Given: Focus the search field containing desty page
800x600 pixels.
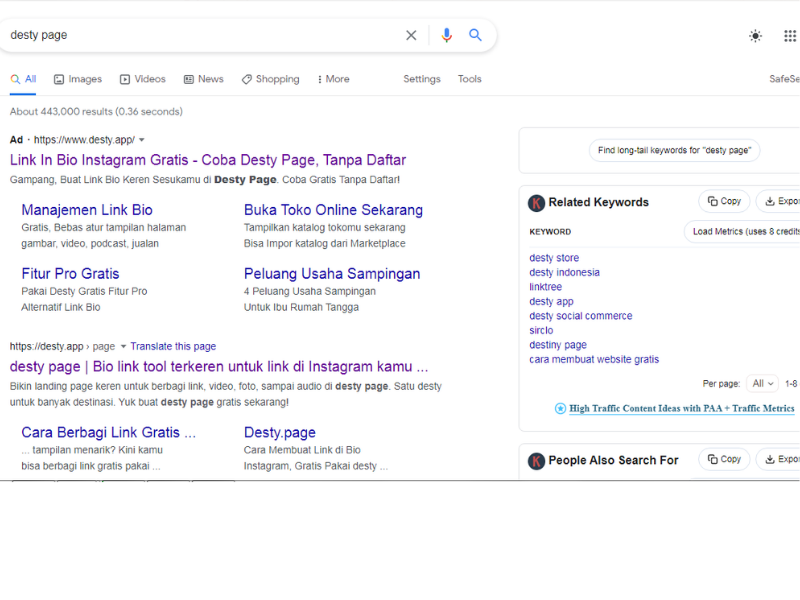Looking at the screenshot, I should [x=204, y=35].
